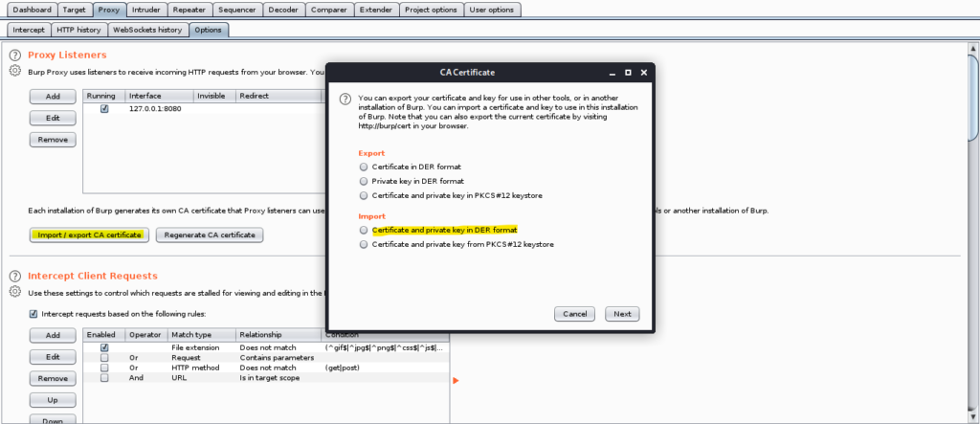The image size is (980, 424).
Task: Select 'Is in target scope' rule cell
Action: [x=269, y=378]
